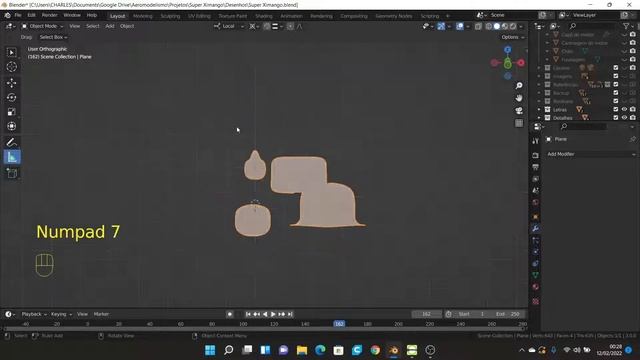Expand the Letras collection
The image size is (640, 360).
click(539, 109)
